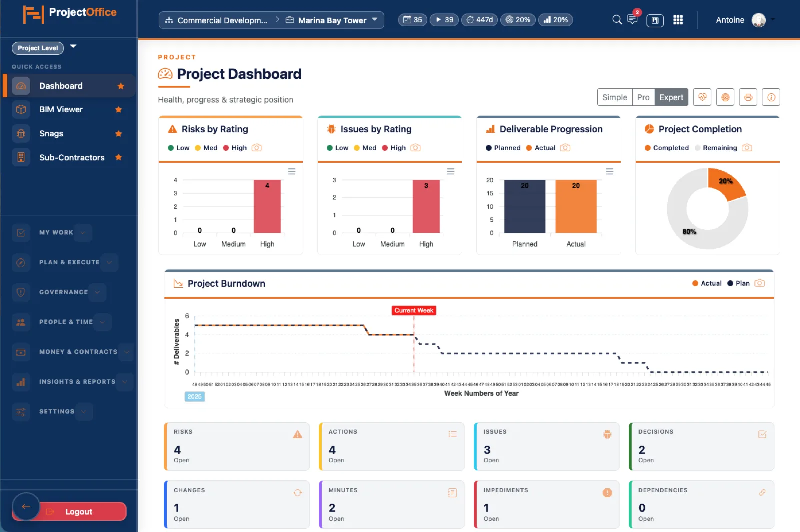Open Dashboard in quick access

pos(69,86)
